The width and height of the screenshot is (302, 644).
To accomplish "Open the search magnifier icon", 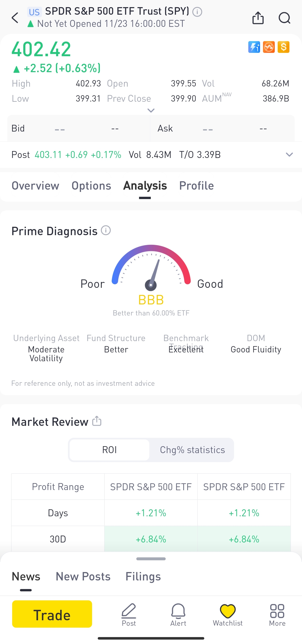I will [284, 18].
